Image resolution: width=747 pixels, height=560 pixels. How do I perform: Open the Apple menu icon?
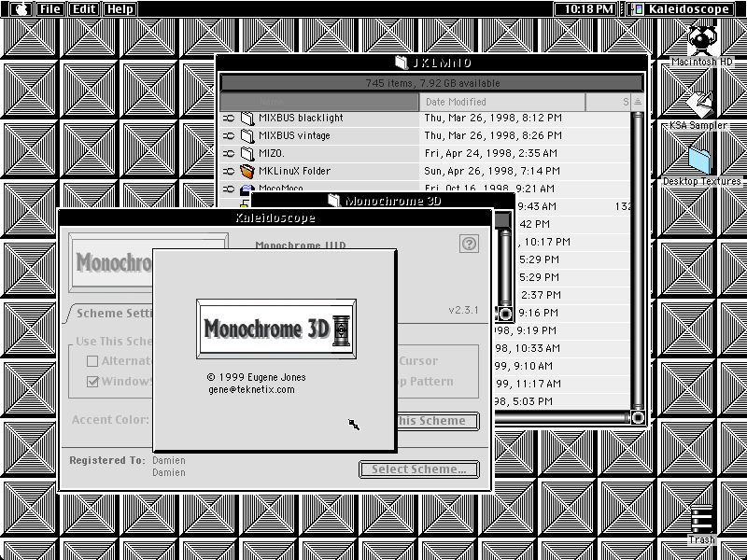click(20, 8)
